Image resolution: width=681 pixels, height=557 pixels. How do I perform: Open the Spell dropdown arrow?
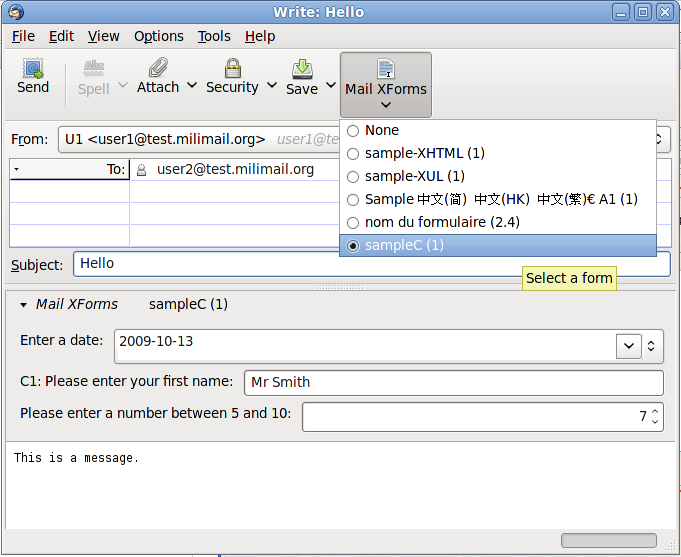(x=123, y=85)
